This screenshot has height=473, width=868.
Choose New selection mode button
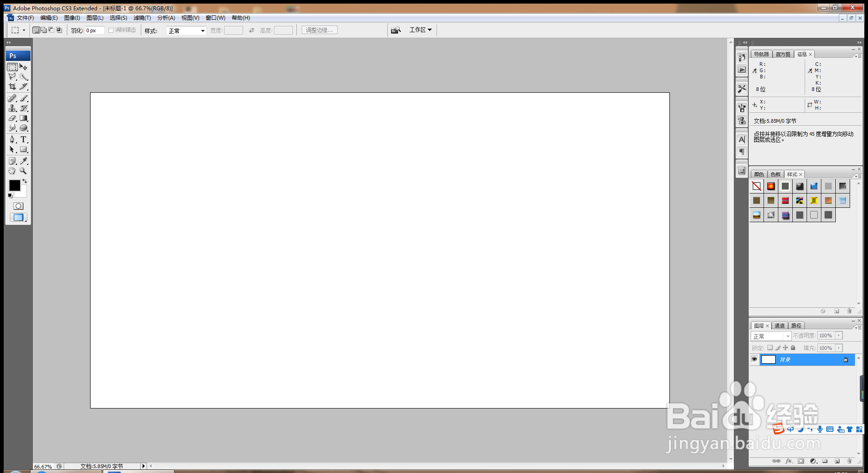coord(36,30)
